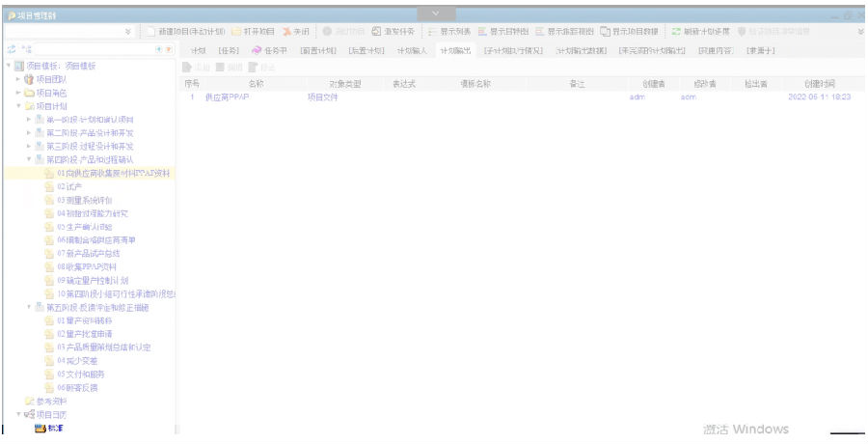Switch to the [前置计划] tab
Screen dimensions: 868x444
318,51
